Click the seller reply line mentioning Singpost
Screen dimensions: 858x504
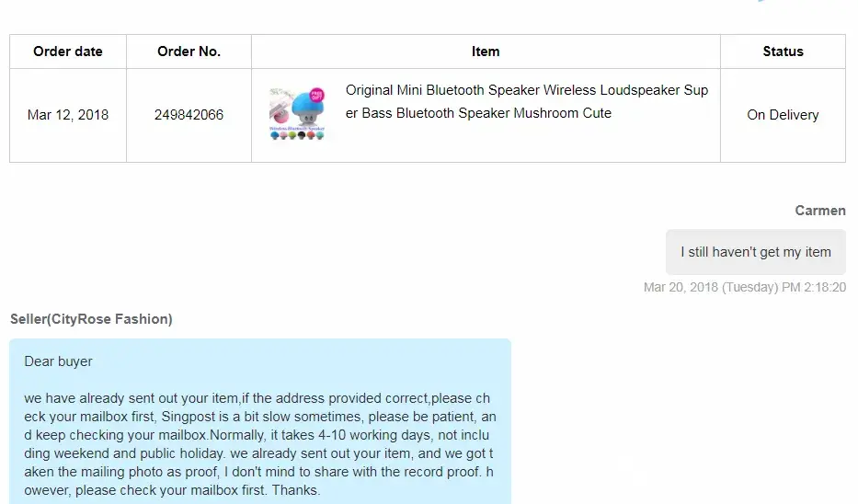259,417
